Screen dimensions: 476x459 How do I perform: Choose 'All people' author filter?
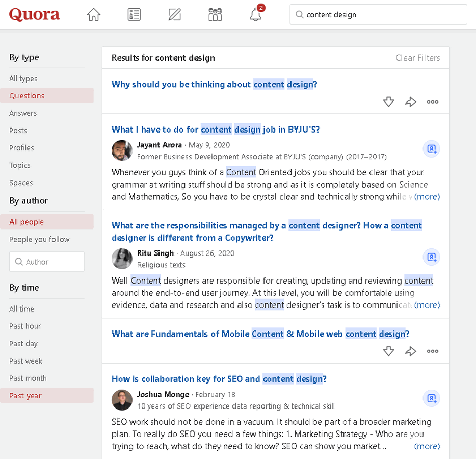pyautogui.click(x=47, y=222)
